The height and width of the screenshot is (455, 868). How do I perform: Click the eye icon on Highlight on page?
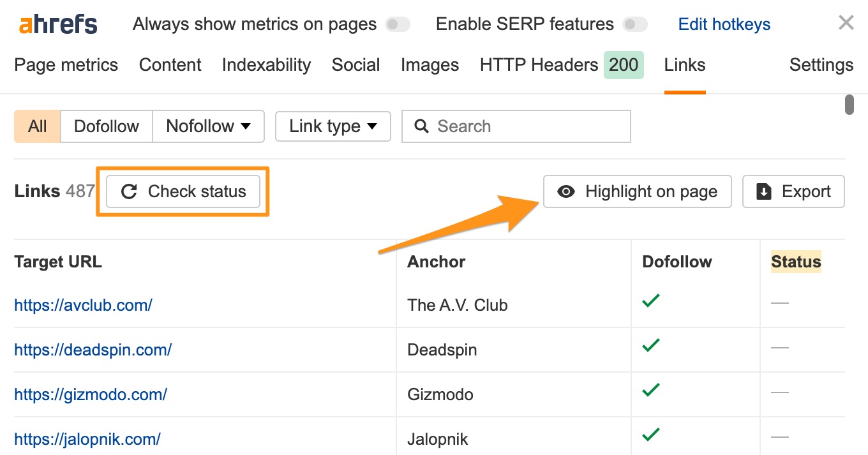click(566, 191)
